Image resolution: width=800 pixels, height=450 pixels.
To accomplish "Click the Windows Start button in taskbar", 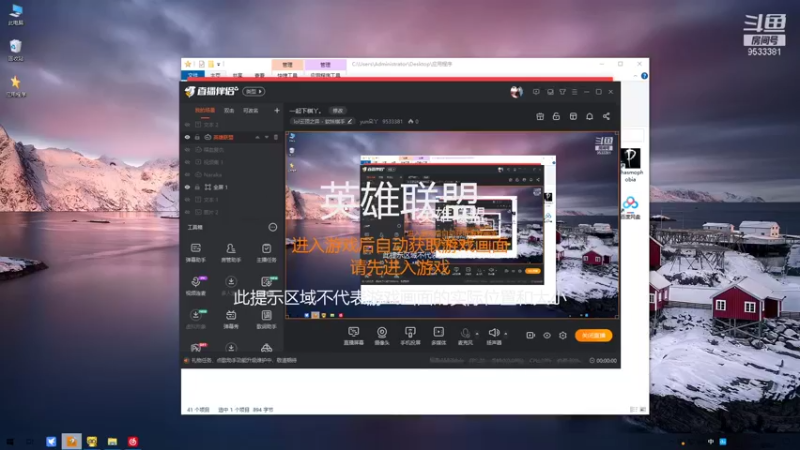I will pos(10,441).
